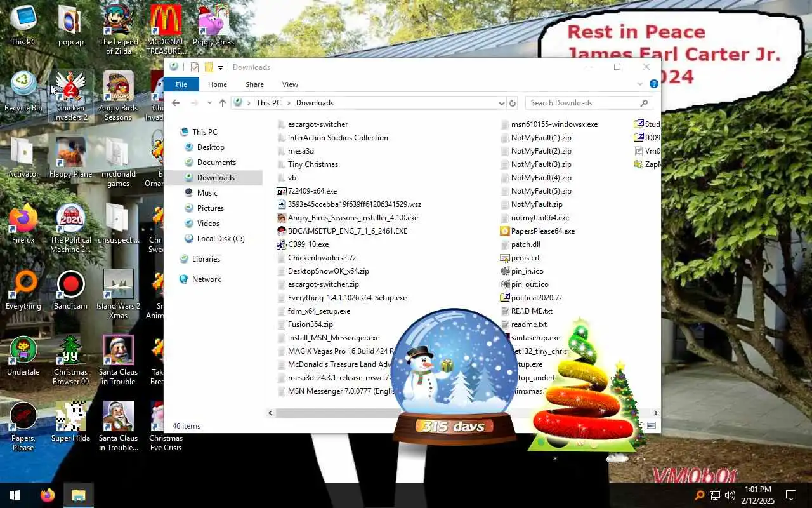
Task: Switch to the Share ribbon tab
Action: click(x=254, y=84)
